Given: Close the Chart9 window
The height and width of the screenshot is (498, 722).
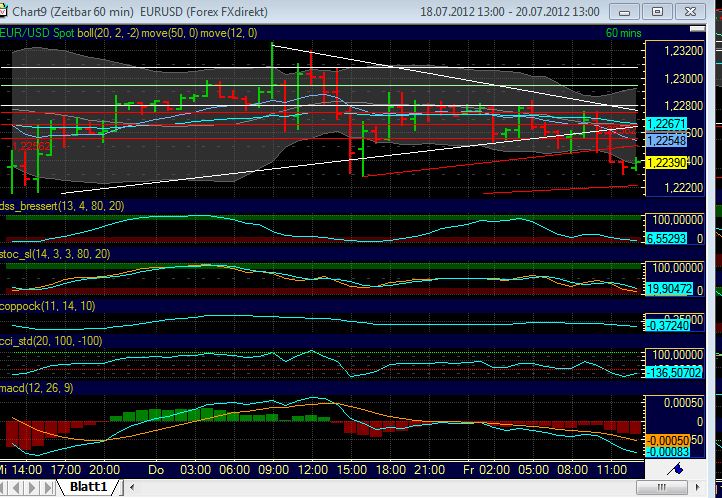Looking at the screenshot, I should point(690,12).
